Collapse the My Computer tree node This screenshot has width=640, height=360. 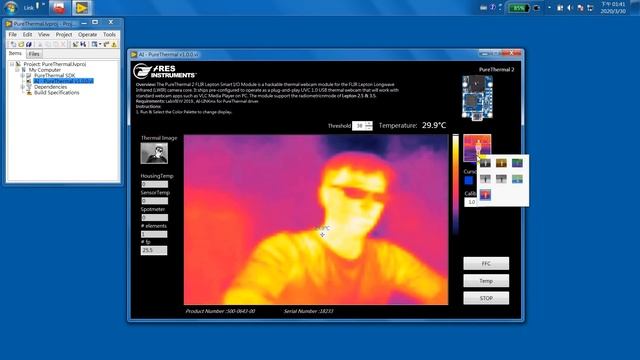point(18,70)
